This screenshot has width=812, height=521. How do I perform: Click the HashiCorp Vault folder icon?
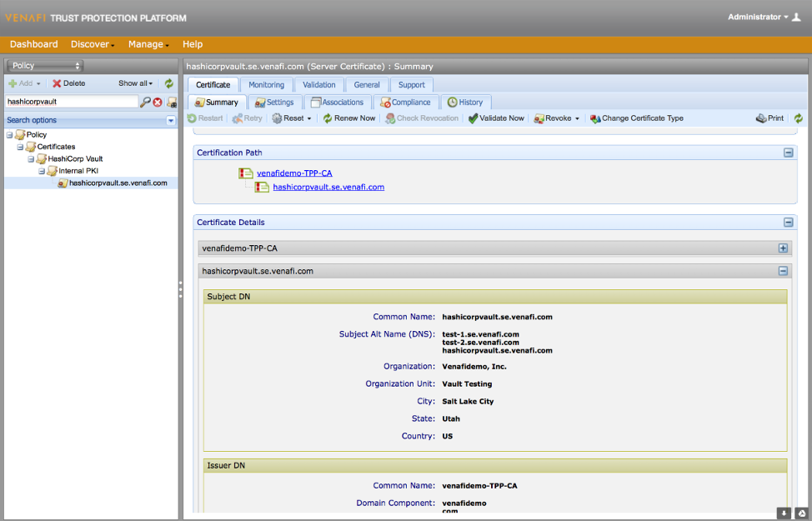42,159
